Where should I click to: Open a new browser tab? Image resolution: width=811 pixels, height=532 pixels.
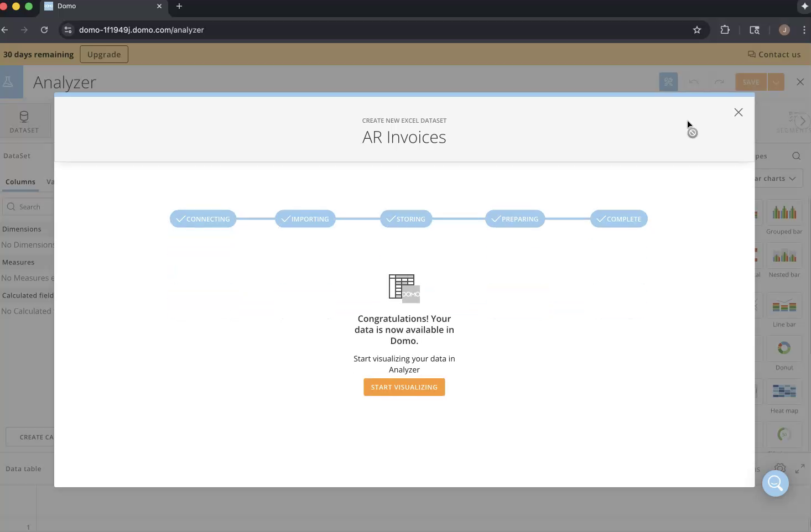point(179,6)
